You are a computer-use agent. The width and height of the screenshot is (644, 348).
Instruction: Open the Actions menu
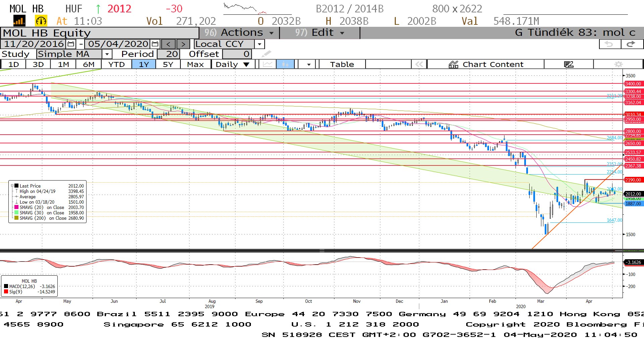pyautogui.click(x=239, y=33)
